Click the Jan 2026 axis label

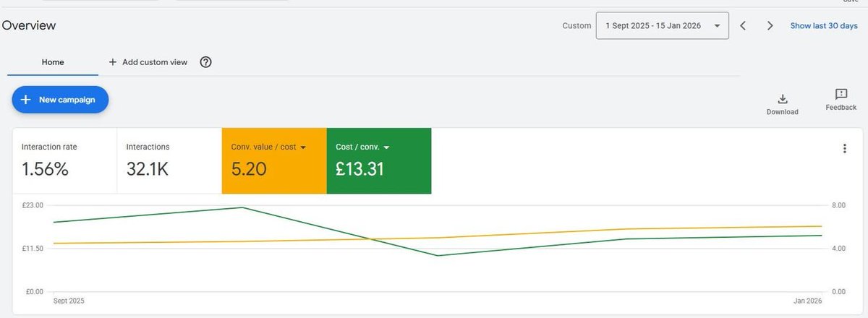pos(808,301)
